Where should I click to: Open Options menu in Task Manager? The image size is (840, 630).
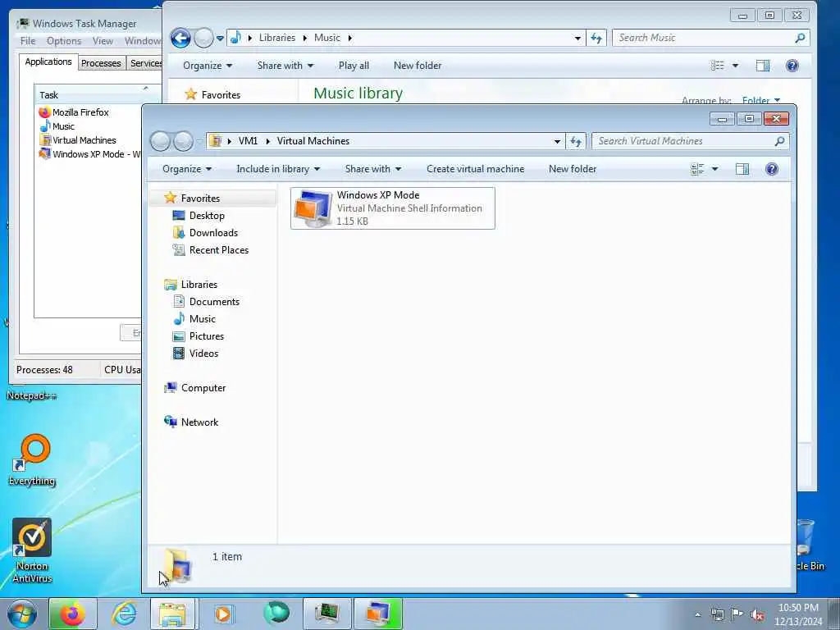pos(64,41)
